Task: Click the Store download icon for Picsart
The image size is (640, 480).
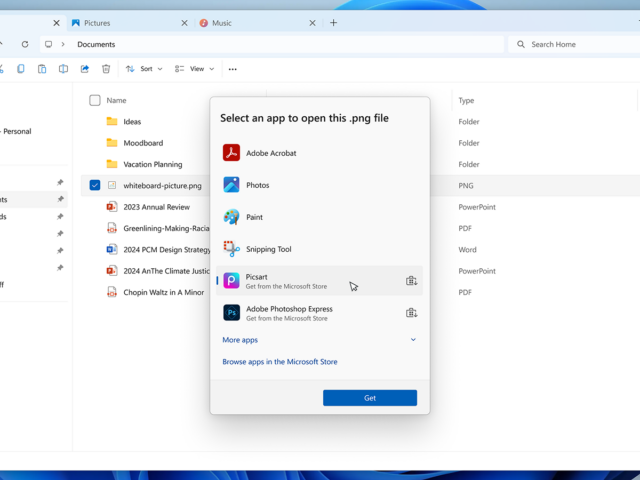Action: [411, 281]
